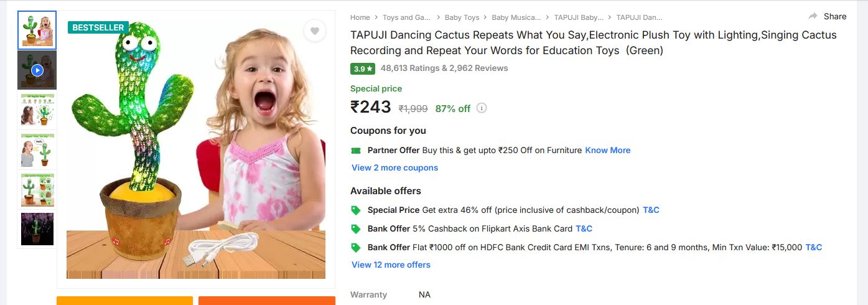The image size is (868, 305).
Task: Open 48,613 Ratings & 2,962 Reviews
Action: coord(444,68)
